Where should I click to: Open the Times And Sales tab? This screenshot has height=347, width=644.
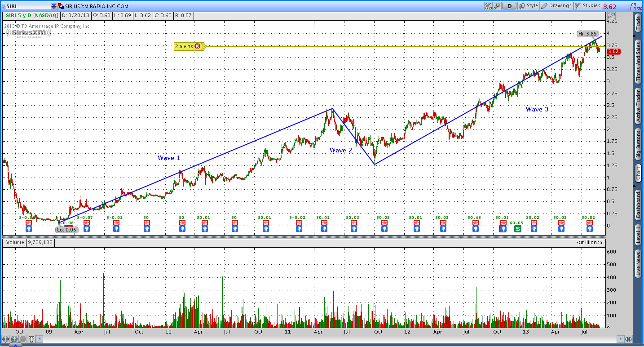638,62
